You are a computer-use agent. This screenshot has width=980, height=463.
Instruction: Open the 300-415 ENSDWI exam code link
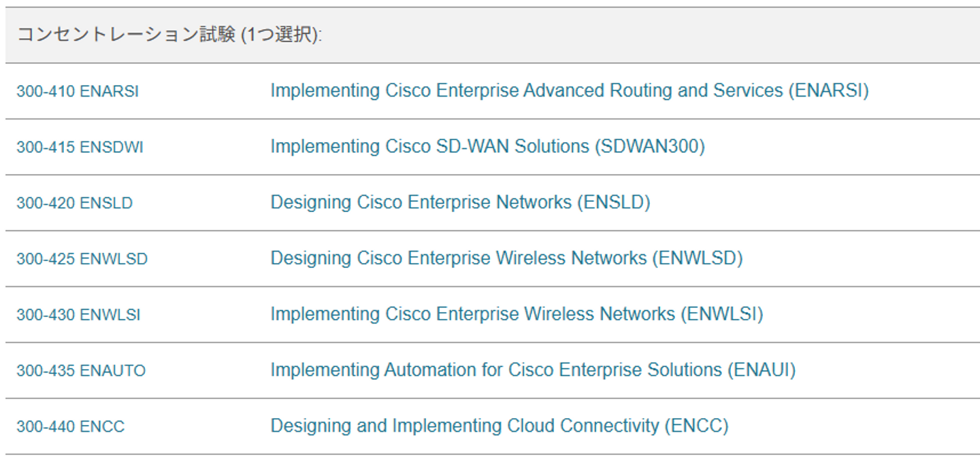(x=80, y=147)
